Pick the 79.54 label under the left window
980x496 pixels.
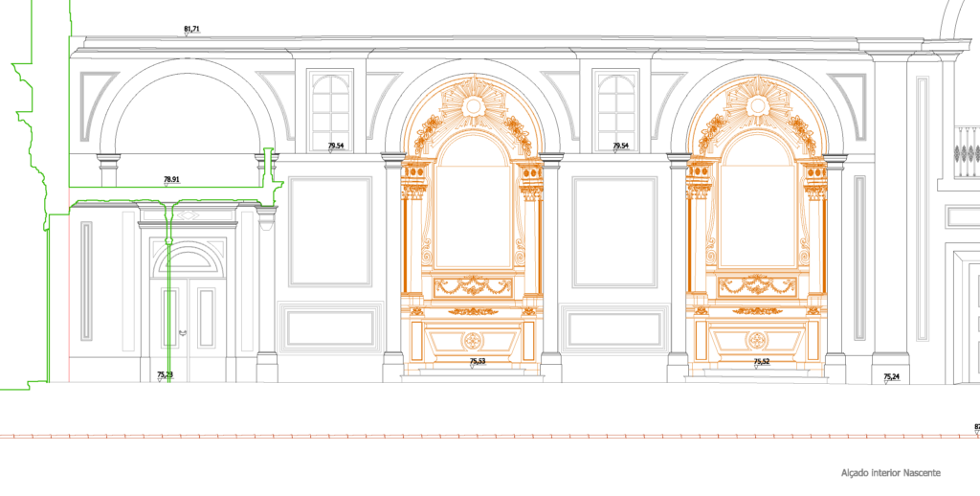pyautogui.click(x=336, y=147)
